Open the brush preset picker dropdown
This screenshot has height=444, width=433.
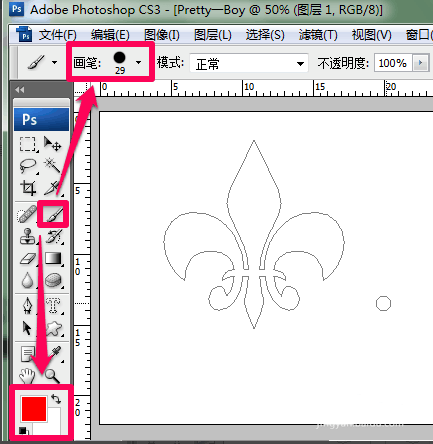138,62
